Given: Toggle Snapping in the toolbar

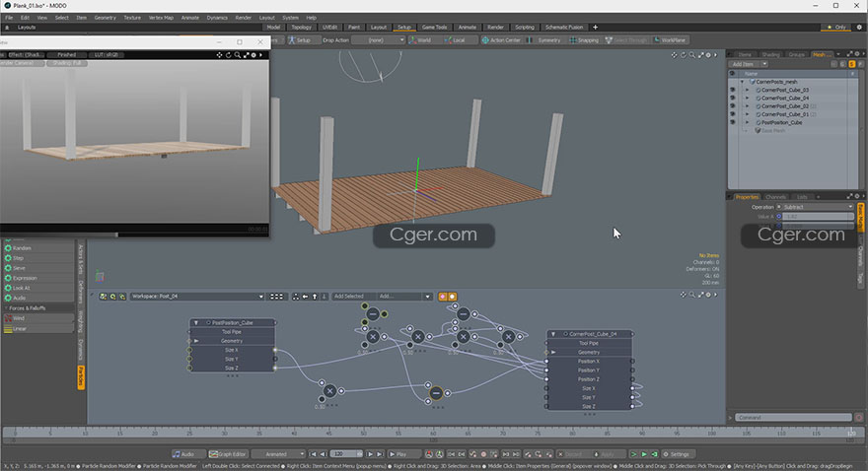Looking at the screenshot, I should pyautogui.click(x=585, y=40).
